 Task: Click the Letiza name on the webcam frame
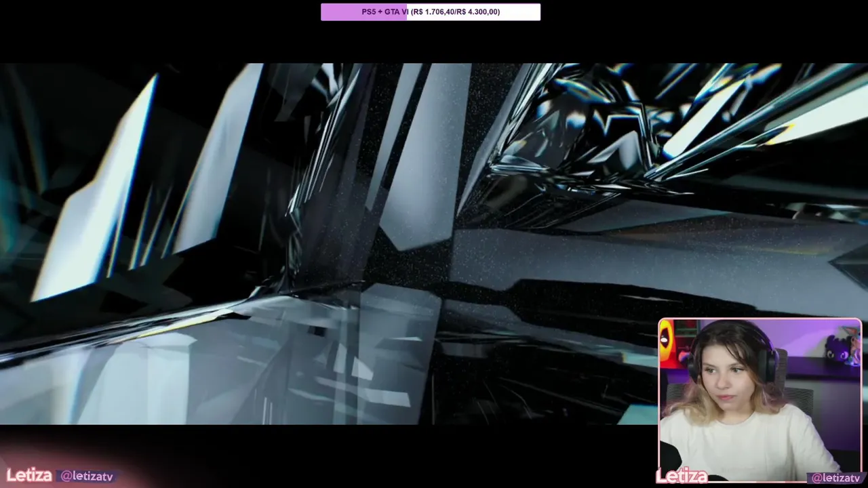pos(682,476)
